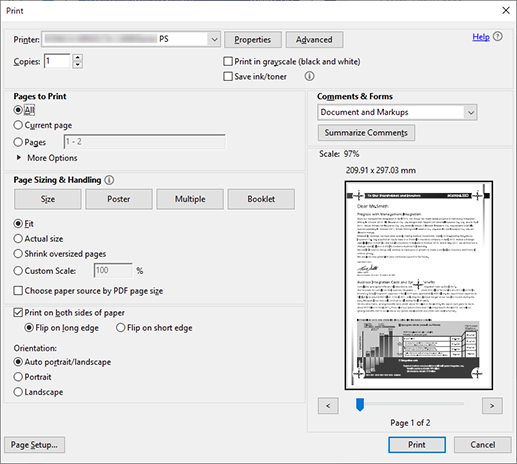Switch to the Poster sizing tab
This screenshot has width=517, height=464.
point(119,199)
